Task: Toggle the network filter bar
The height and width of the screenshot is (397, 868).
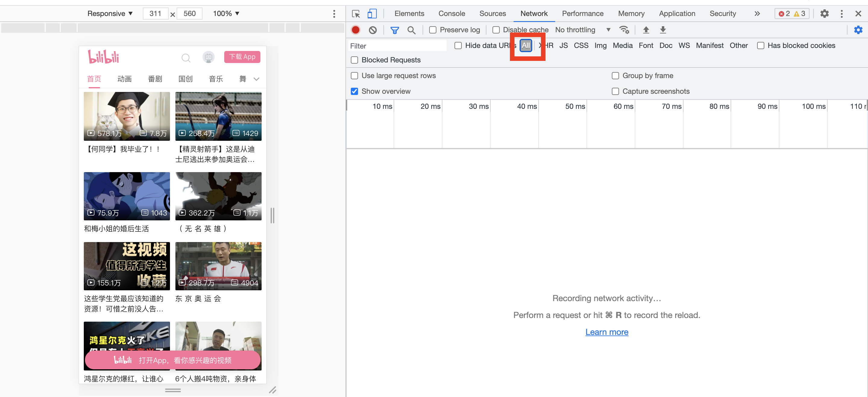Action: pos(395,30)
